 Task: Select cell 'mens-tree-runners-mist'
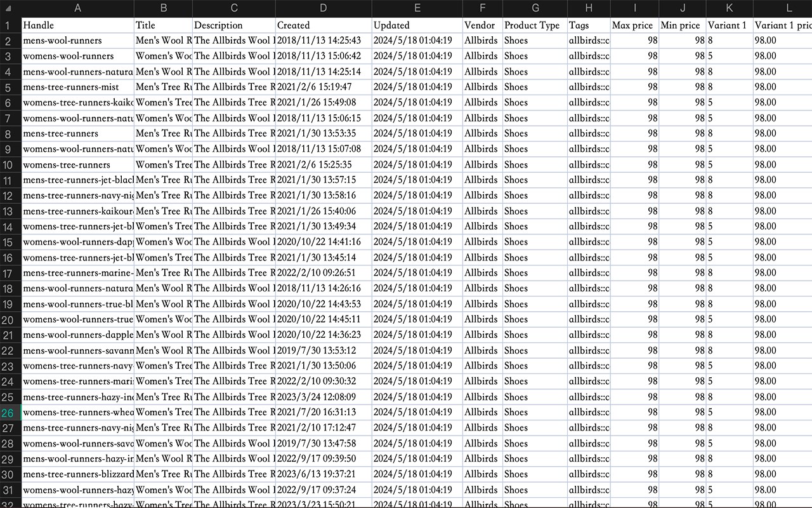77,87
